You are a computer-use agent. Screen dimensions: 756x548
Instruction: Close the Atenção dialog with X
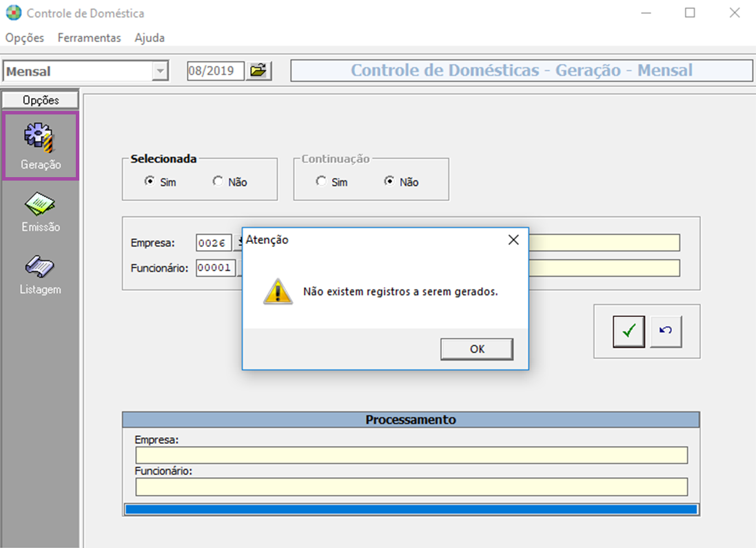513,240
